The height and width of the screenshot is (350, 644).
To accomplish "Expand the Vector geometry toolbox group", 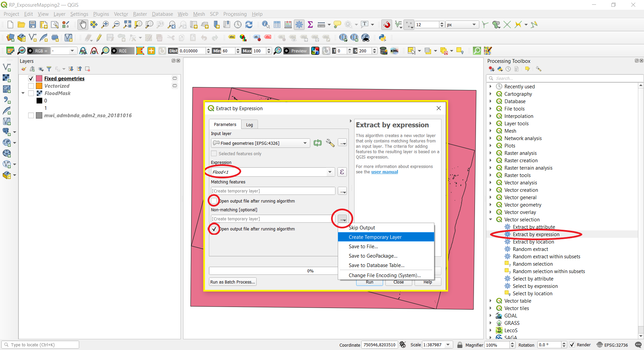I will coord(491,205).
